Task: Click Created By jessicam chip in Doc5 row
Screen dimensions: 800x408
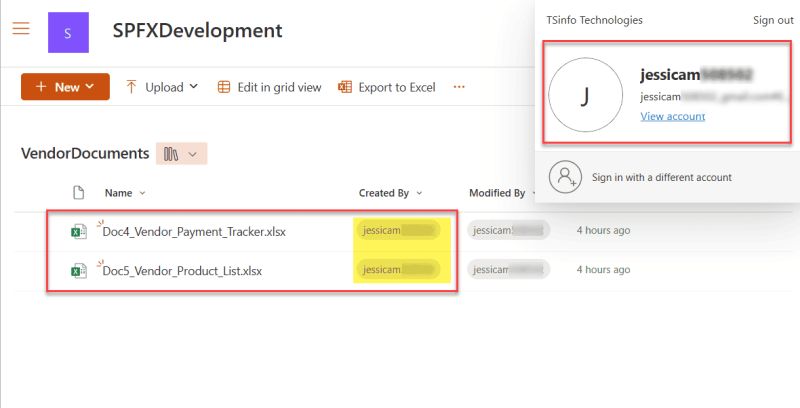Action: pyautogui.click(x=398, y=270)
